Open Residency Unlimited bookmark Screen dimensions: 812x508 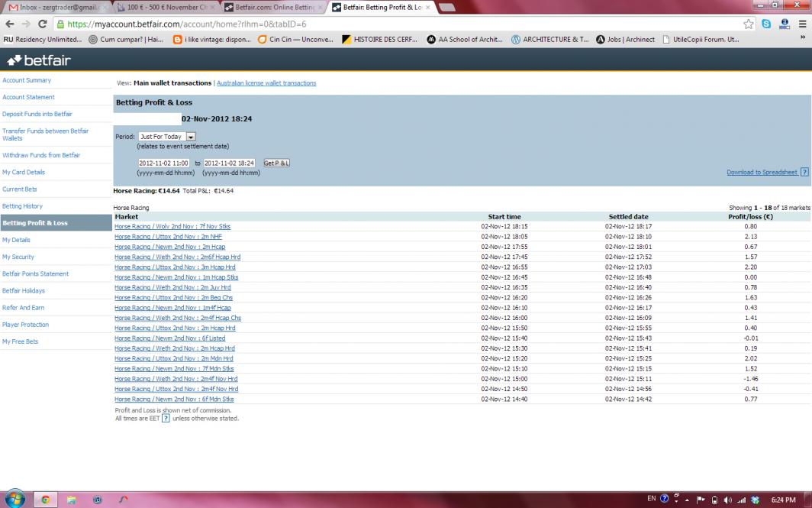pyautogui.click(x=43, y=40)
